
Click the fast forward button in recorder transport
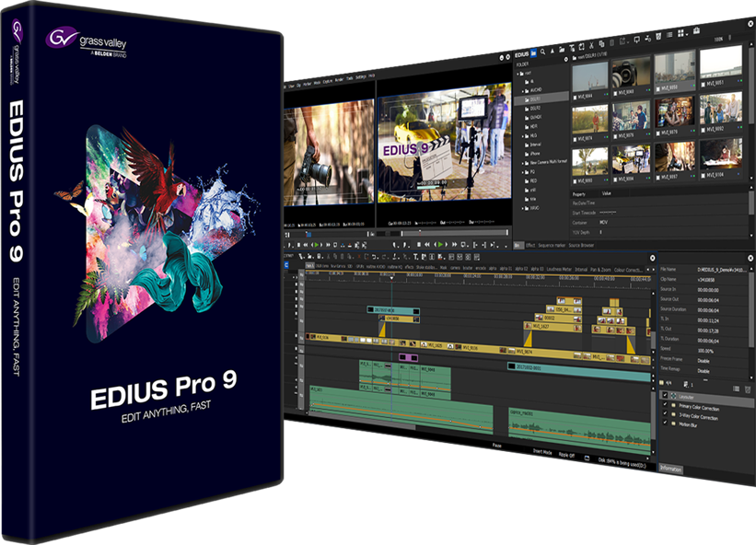(455, 245)
